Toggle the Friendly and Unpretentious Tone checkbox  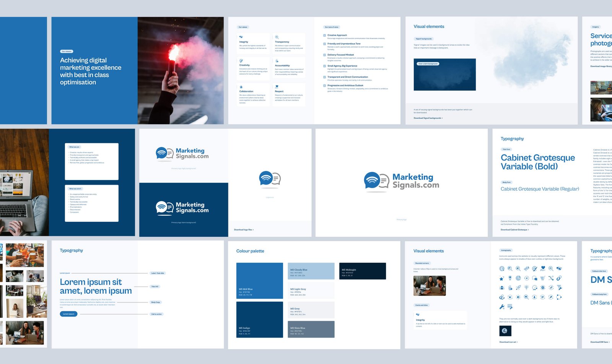[324, 44]
